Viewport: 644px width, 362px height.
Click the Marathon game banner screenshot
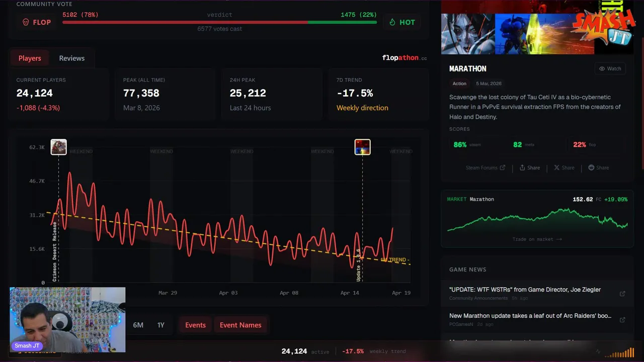[x=518, y=33]
